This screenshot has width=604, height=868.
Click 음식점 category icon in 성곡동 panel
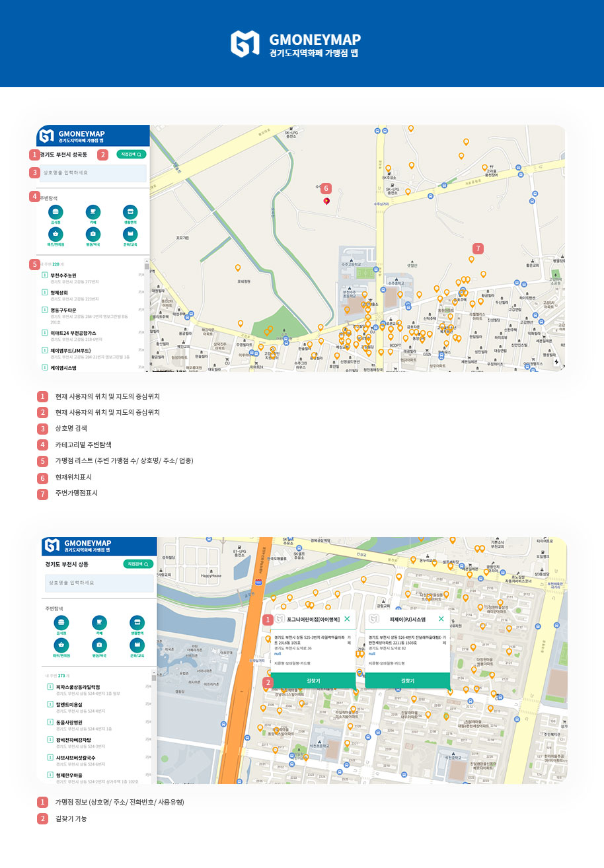pos(56,212)
